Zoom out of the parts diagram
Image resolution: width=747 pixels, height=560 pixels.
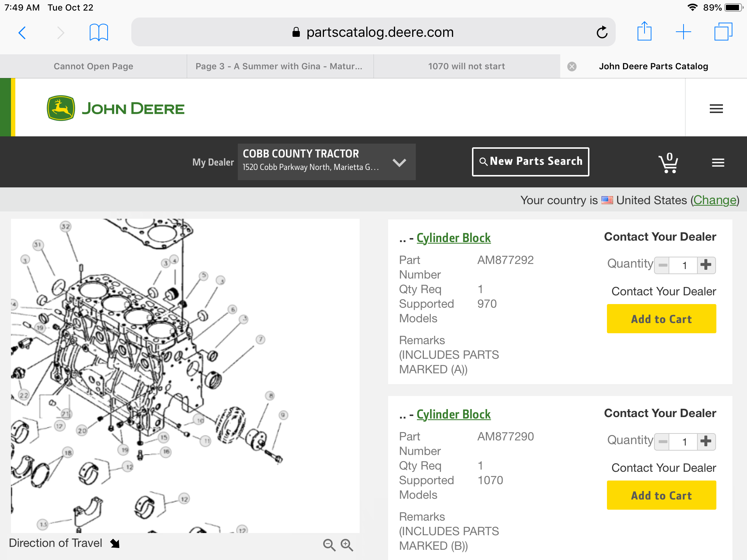tap(329, 545)
